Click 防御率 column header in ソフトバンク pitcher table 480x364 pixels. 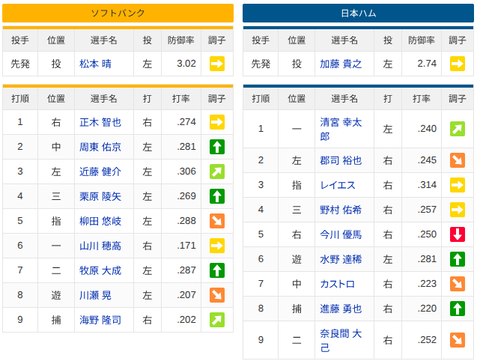click(x=181, y=40)
